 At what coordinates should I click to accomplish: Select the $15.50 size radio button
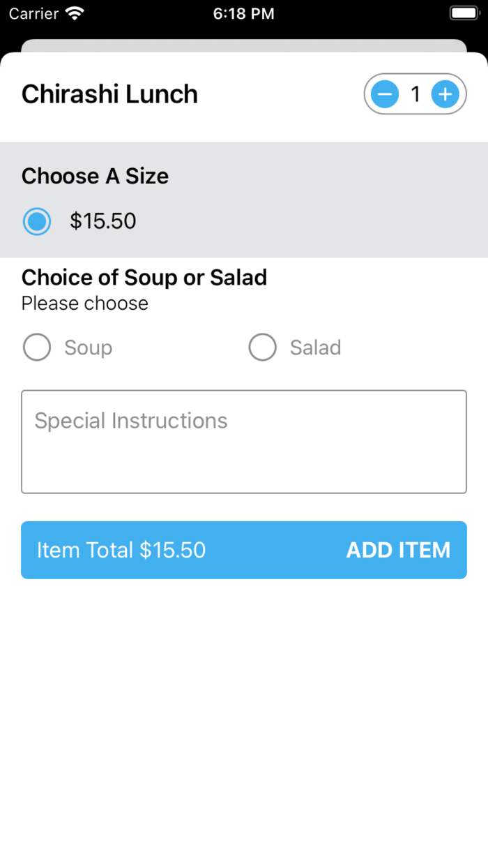click(x=37, y=221)
